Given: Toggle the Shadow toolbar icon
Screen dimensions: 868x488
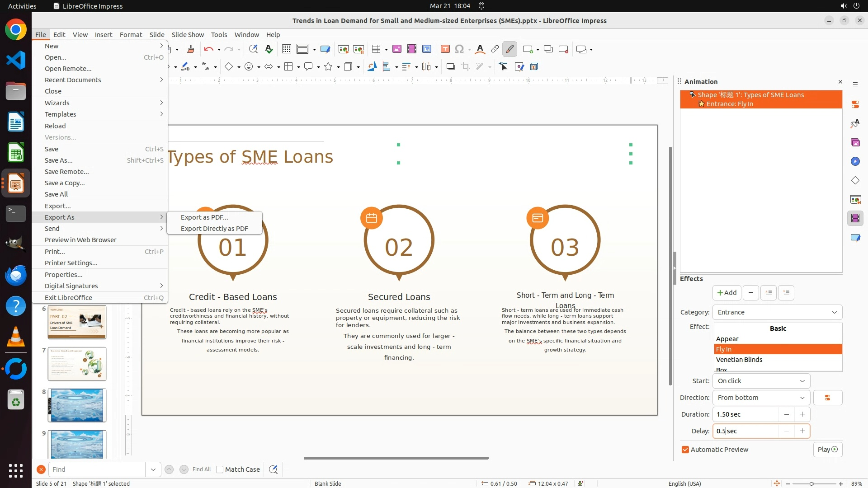Looking at the screenshot, I should [450, 67].
